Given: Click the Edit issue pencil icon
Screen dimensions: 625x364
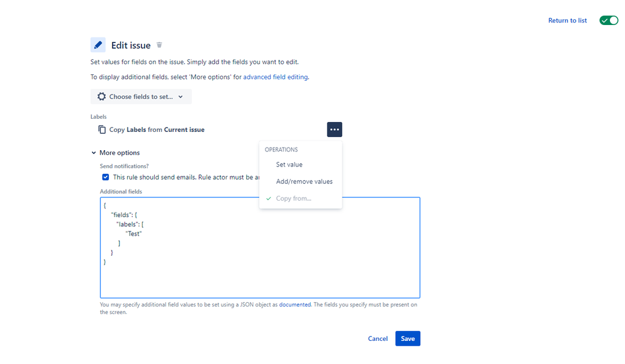Looking at the screenshot, I should pyautogui.click(x=98, y=45).
